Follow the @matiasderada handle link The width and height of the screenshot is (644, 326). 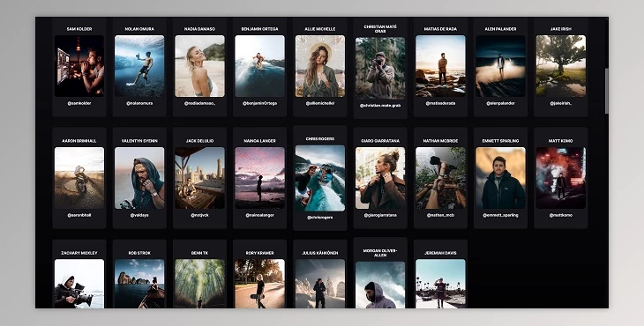pos(440,103)
